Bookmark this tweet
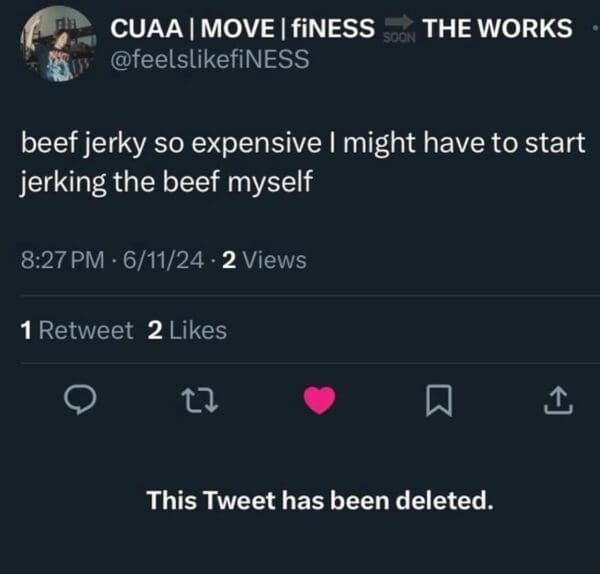The image size is (600, 574). (437, 402)
